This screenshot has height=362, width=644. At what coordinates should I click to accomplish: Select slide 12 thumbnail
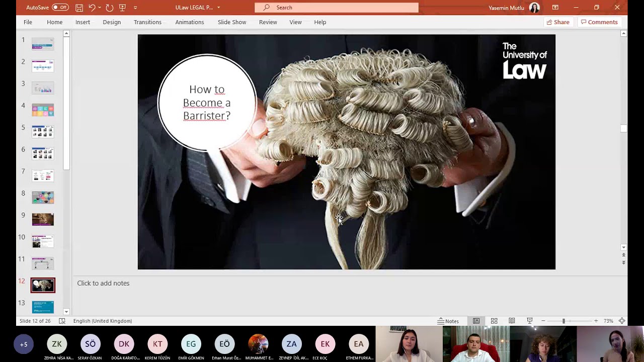pos(43,285)
